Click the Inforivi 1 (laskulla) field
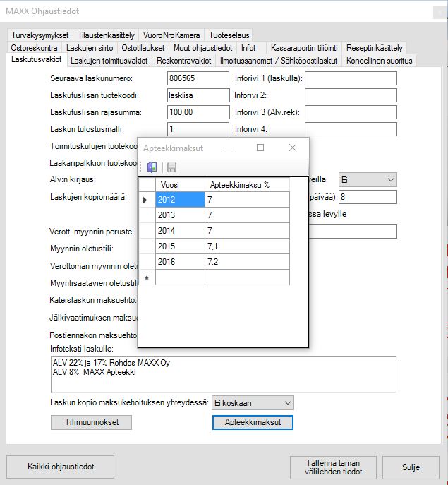The height and width of the screenshot is (485, 448). click(x=351, y=78)
